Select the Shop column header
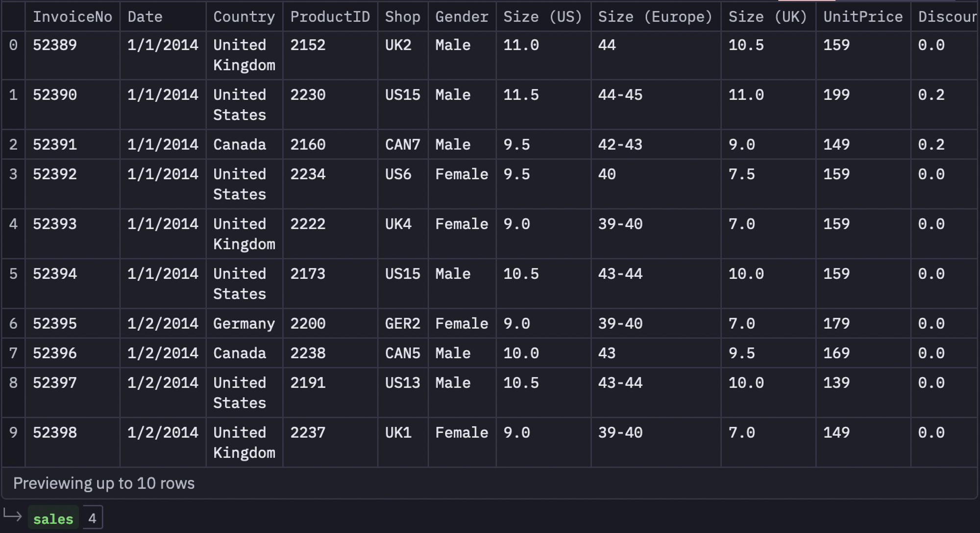 [402, 17]
